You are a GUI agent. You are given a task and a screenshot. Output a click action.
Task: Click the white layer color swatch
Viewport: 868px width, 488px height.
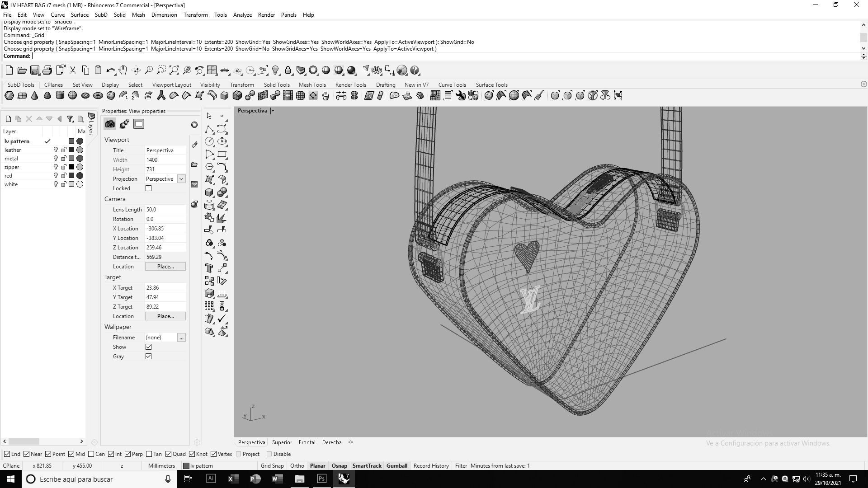pyautogui.click(x=71, y=184)
